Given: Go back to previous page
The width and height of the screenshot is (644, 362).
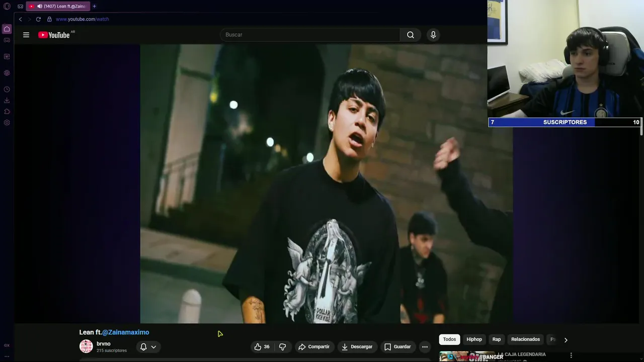Looking at the screenshot, I should coord(20,19).
